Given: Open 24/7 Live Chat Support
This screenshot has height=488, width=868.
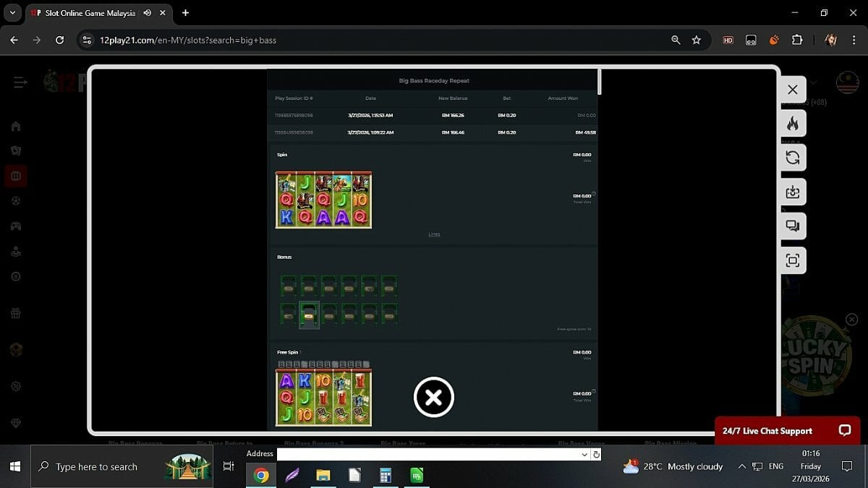Looking at the screenshot, I should pos(787,431).
